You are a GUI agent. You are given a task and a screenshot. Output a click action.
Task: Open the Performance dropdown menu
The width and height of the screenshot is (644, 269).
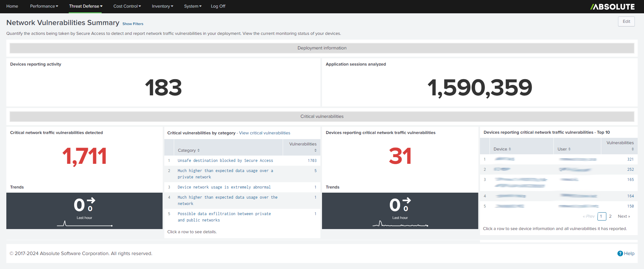(44, 6)
